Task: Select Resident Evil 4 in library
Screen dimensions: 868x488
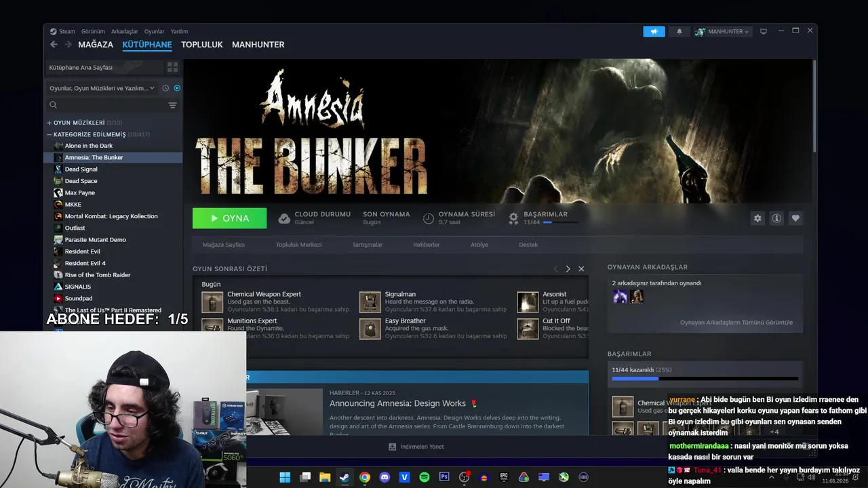Action: pyautogui.click(x=85, y=263)
